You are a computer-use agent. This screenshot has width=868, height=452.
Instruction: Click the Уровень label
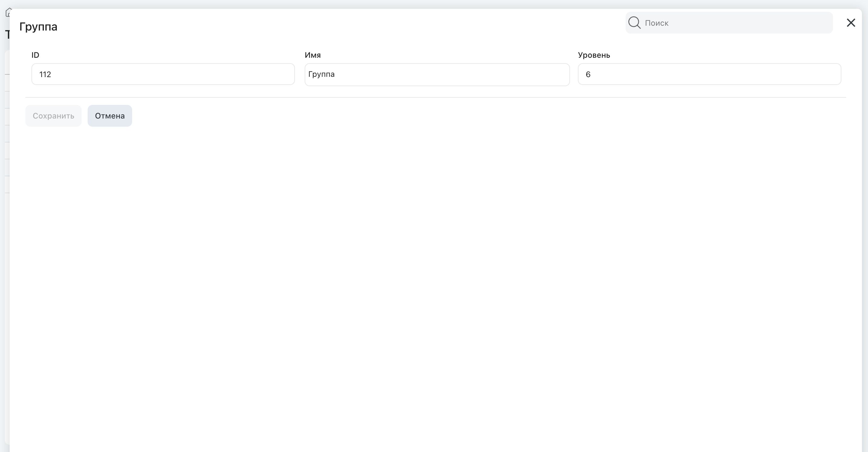pyautogui.click(x=594, y=55)
